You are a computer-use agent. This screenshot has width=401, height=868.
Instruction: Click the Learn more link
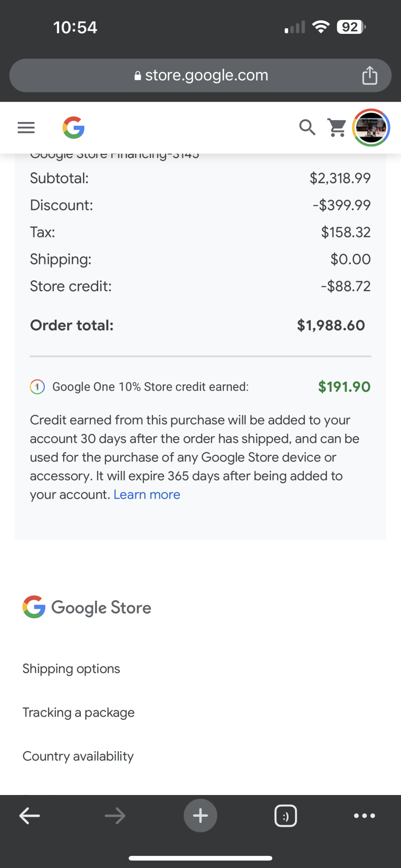pyautogui.click(x=147, y=495)
